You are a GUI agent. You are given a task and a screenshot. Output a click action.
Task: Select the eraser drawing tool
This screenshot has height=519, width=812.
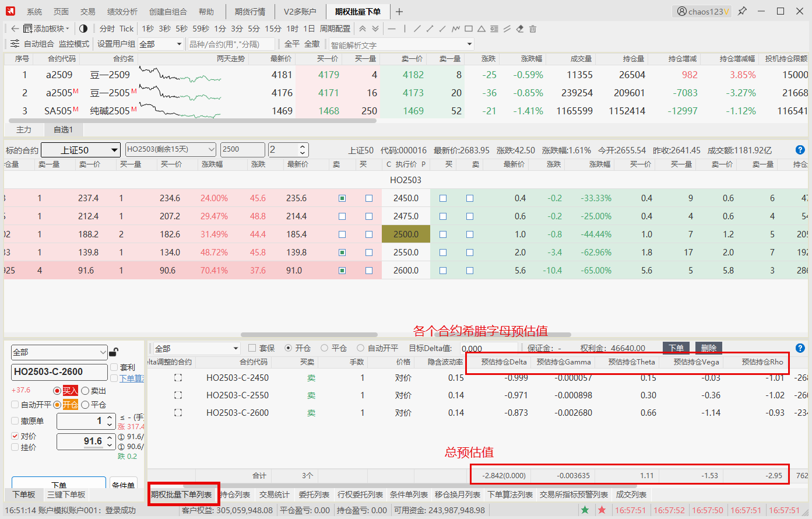click(519, 29)
